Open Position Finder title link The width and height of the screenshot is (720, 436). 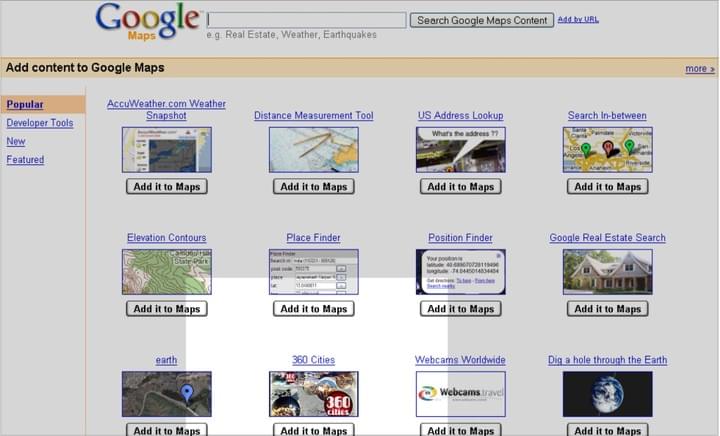(461, 238)
